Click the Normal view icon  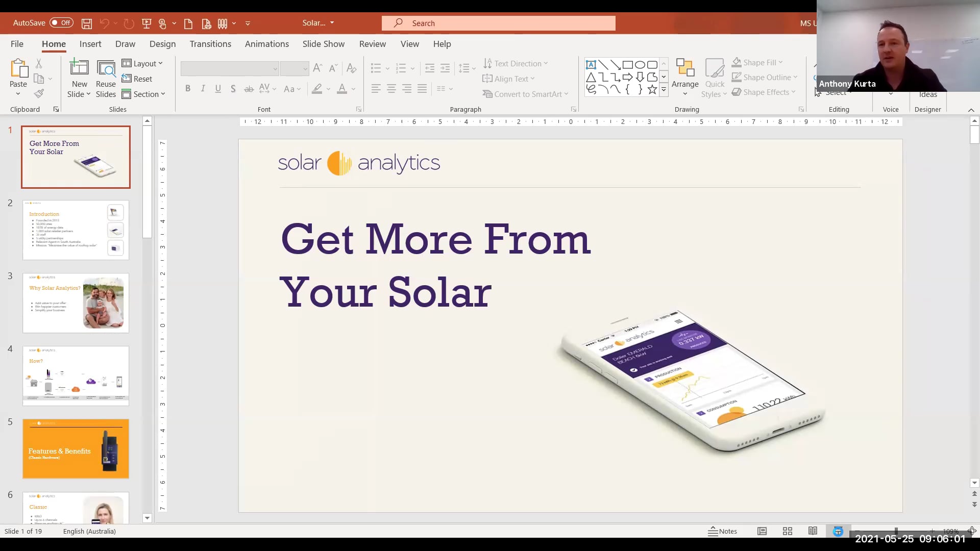point(762,531)
